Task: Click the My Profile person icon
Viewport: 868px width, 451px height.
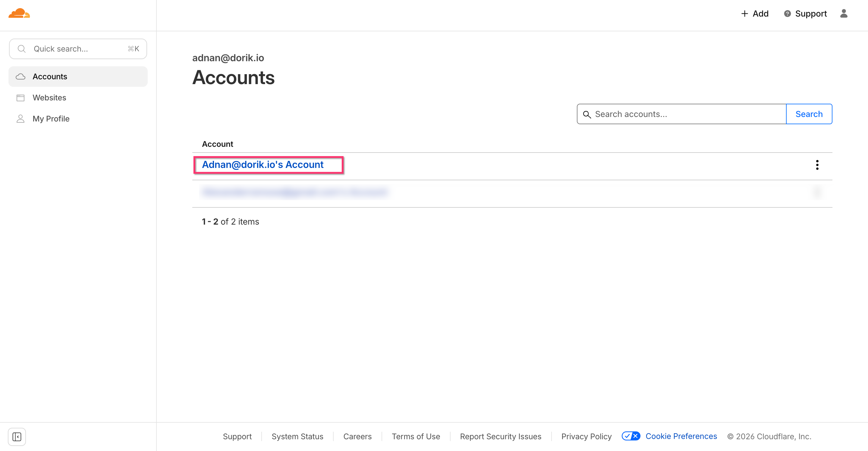Action: point(20,119)
